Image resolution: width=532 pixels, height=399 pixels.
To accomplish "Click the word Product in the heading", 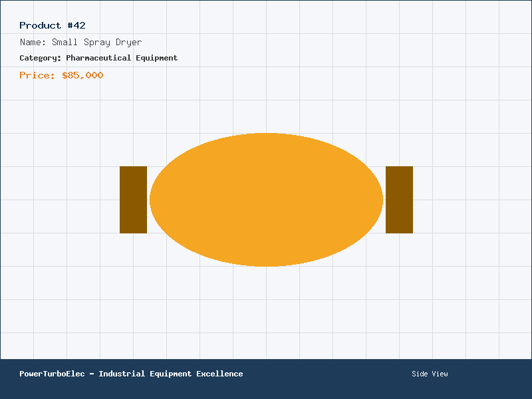I will click(x=41, y=25).
